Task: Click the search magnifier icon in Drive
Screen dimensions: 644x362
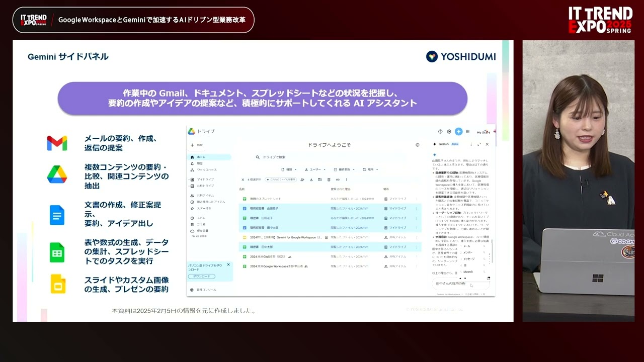Action: click(258, 157)
